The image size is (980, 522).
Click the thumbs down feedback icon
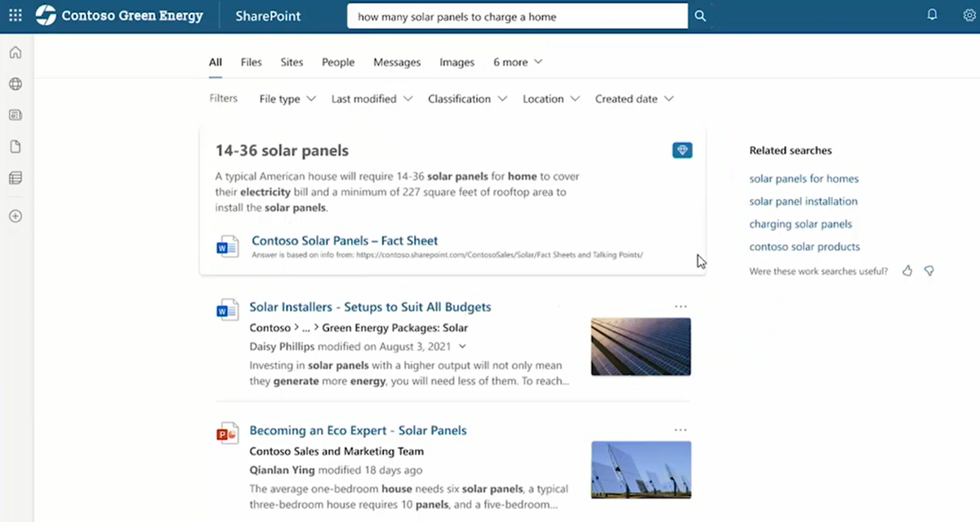click(929, 271)
